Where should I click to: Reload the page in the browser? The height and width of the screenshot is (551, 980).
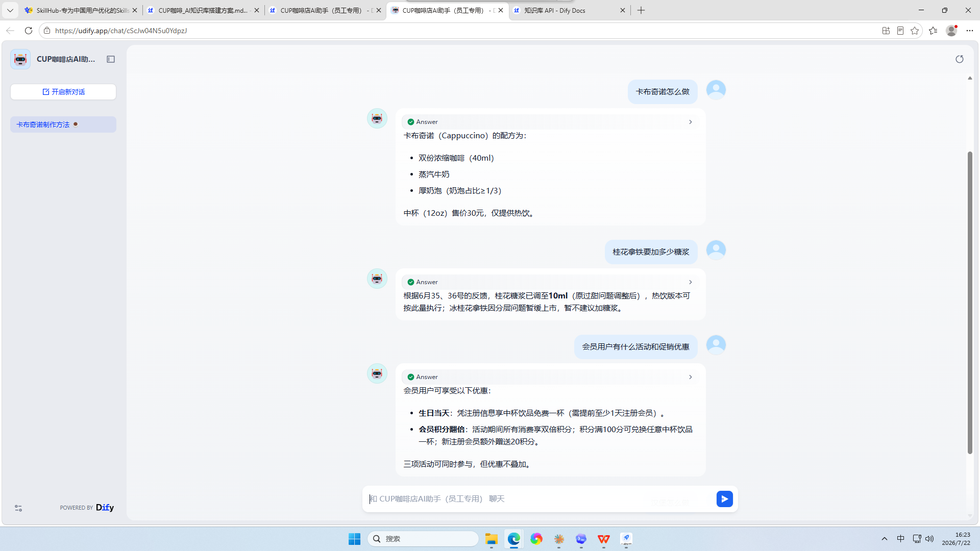click(29, 31)
